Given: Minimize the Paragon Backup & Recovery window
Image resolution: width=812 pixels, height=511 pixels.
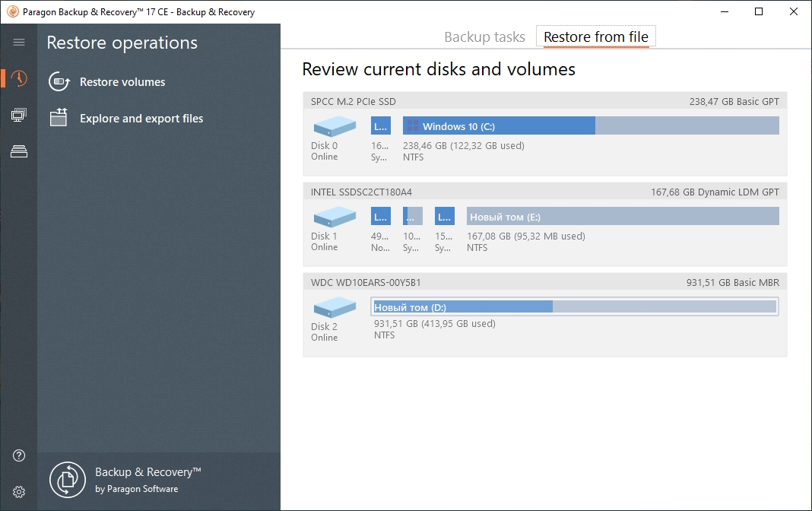Looking at the screenshot, I should 725,11.
